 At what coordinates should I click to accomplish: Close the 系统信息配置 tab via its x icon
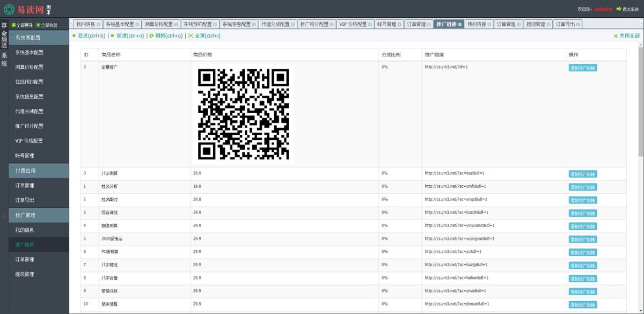[253, 25]
